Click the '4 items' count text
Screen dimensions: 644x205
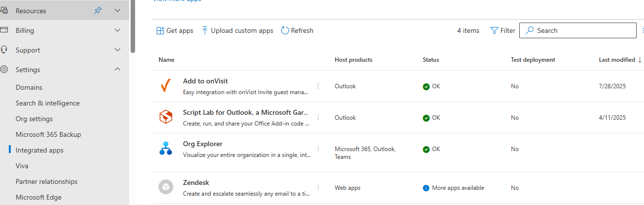coord(468,30)
